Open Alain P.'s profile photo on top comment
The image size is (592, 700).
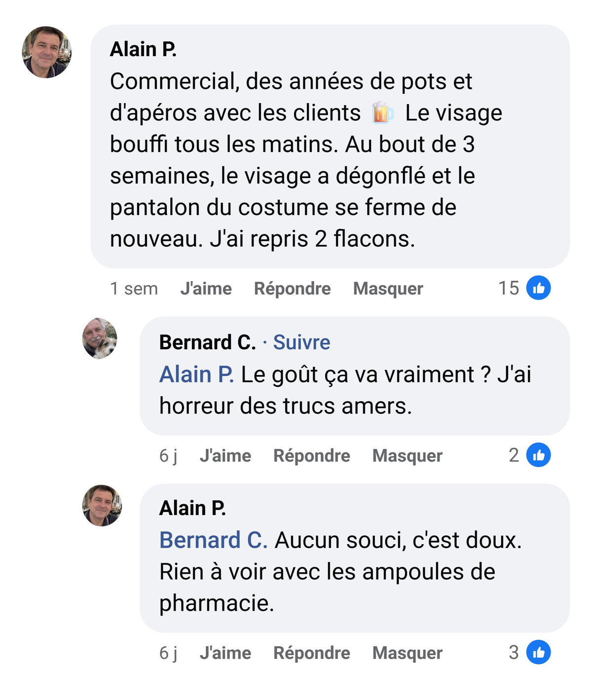[x=47, y=52]
